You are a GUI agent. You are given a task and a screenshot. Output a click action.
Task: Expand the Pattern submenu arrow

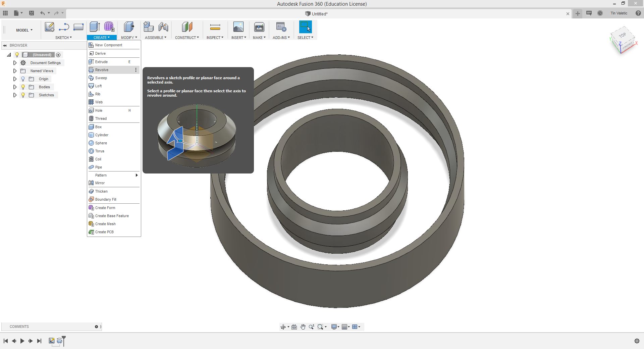point(137,175)
